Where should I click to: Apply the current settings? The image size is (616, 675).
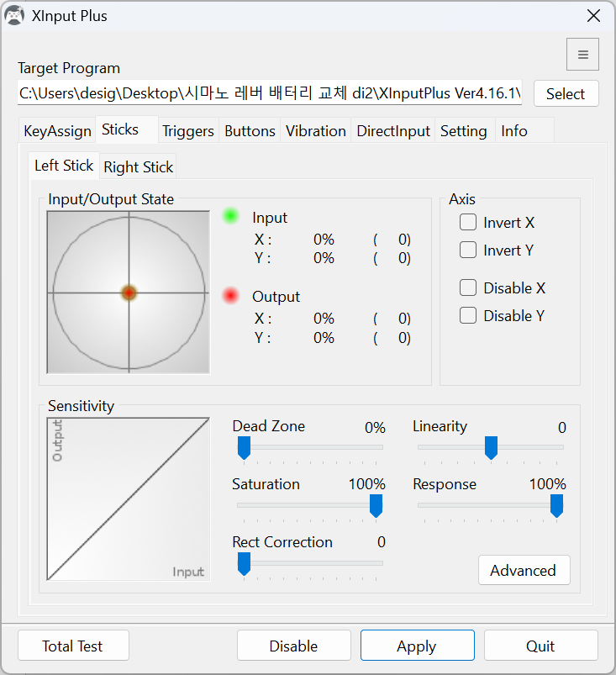point(417,646)
